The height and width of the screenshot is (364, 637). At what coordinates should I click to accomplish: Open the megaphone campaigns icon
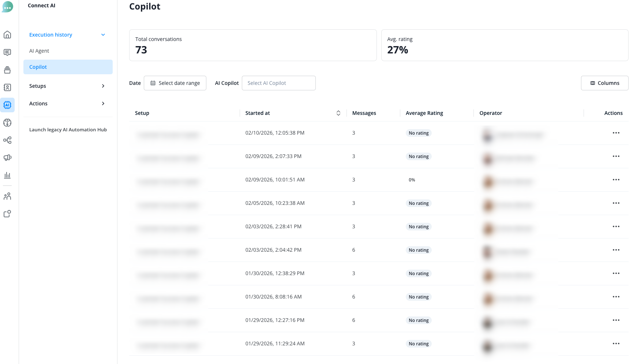point(7,158)
